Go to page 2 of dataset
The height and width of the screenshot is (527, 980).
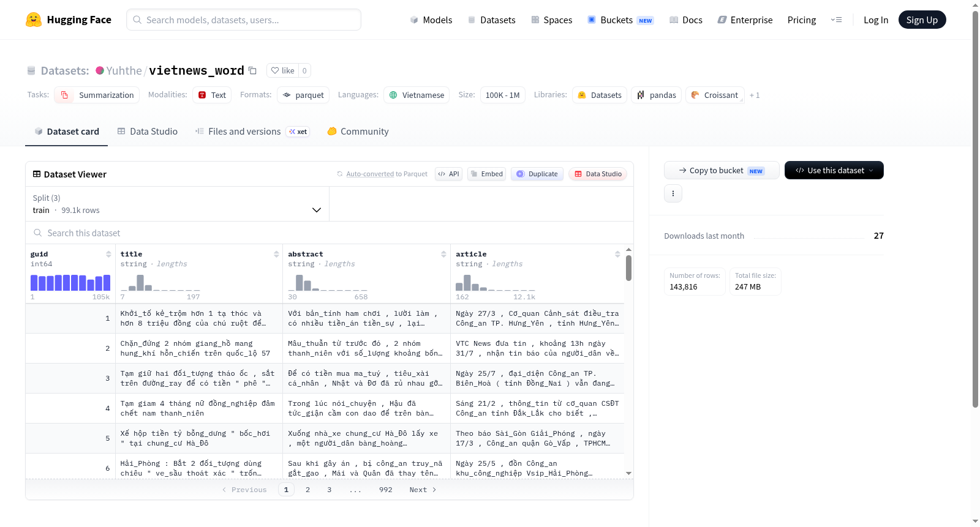(307, 490)
